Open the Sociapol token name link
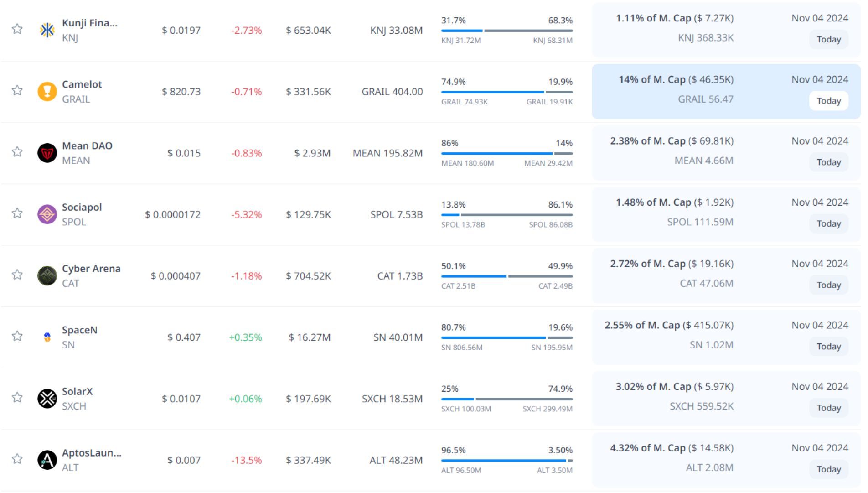Screen dimensions: 868x493 (x=82, y=207)
